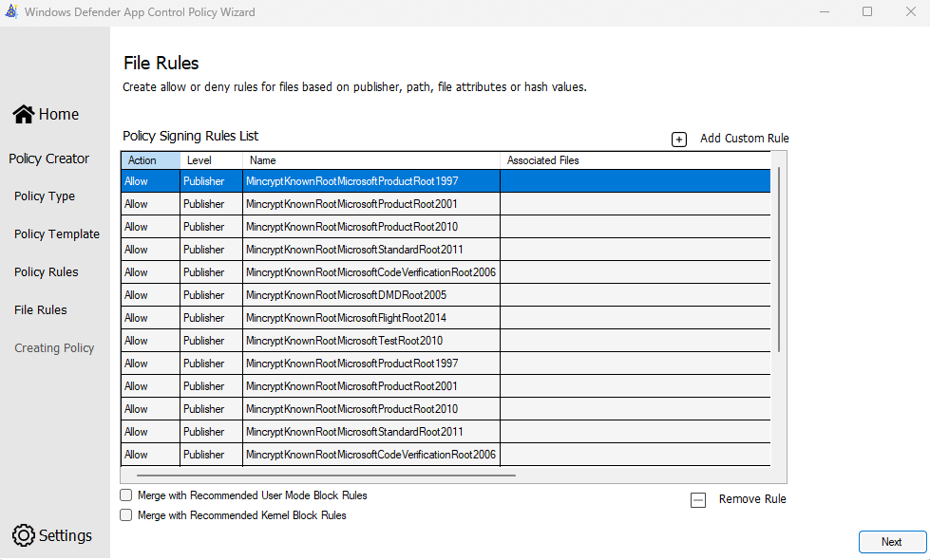Go to the Policy Type step
Screen dimensions: 930x560
point(45,196)
